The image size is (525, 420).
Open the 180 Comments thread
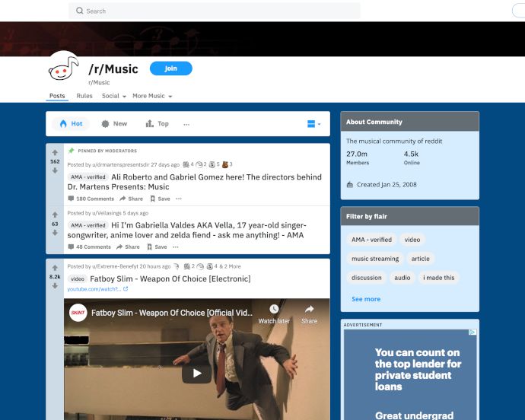pyautogui.click(x=91, y=199)
